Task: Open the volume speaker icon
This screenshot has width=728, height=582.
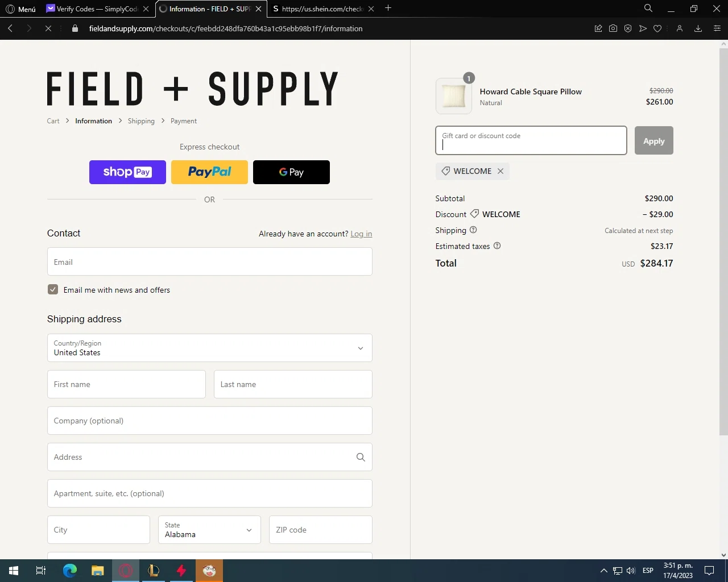Action: [x=631, y=571]
